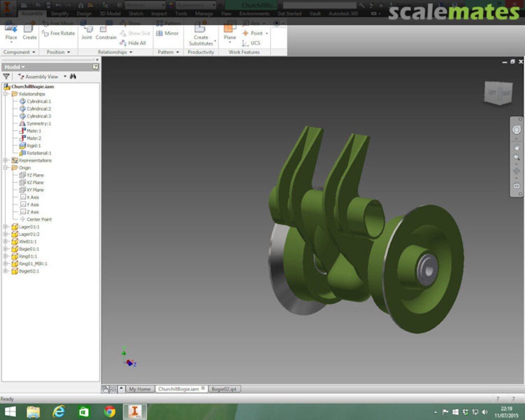Expand the Representations folder node
Screen dimensions: 525x420
click(x=6, y=160)
